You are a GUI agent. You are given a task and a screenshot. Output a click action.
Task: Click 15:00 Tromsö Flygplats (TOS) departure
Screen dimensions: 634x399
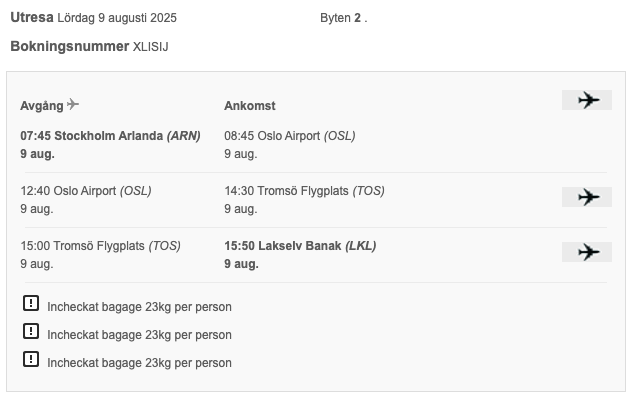(101, 246)
